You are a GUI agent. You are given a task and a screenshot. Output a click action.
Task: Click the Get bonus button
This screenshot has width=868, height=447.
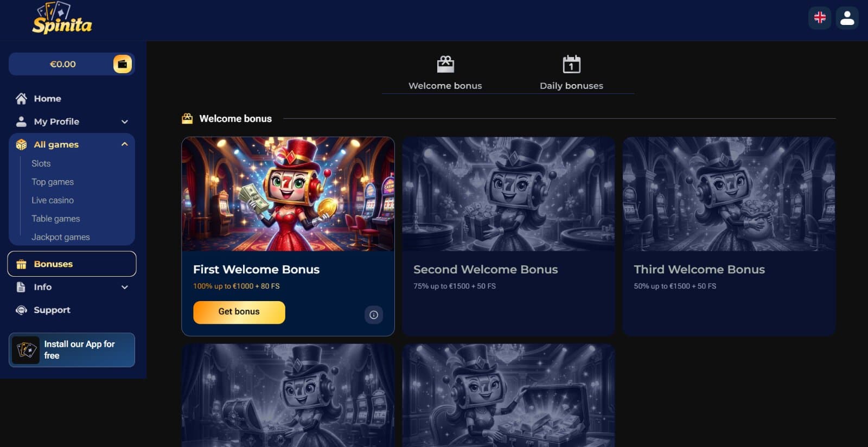tap(239, 312)
